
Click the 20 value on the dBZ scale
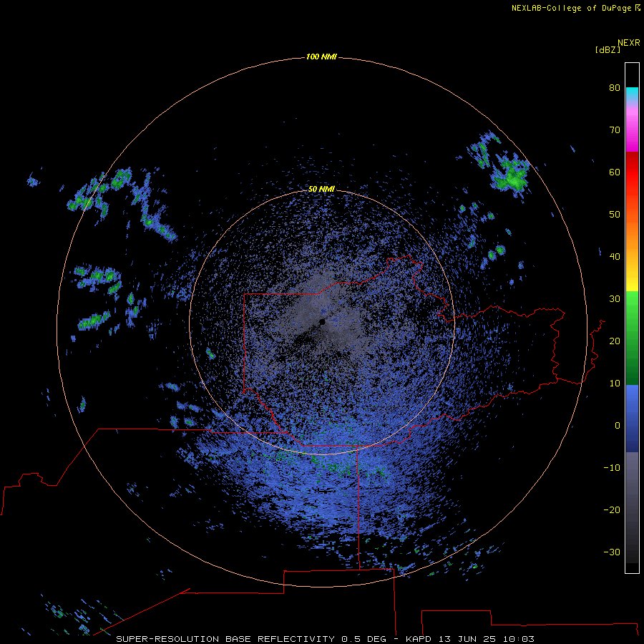point(615,341)
